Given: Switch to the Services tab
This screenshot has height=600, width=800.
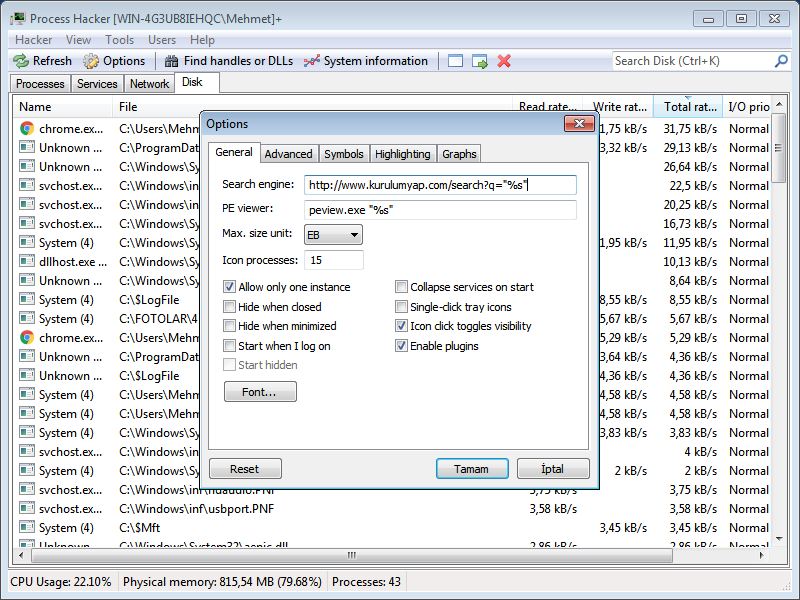Looking at the screenshot, I should tap(97, 84).
